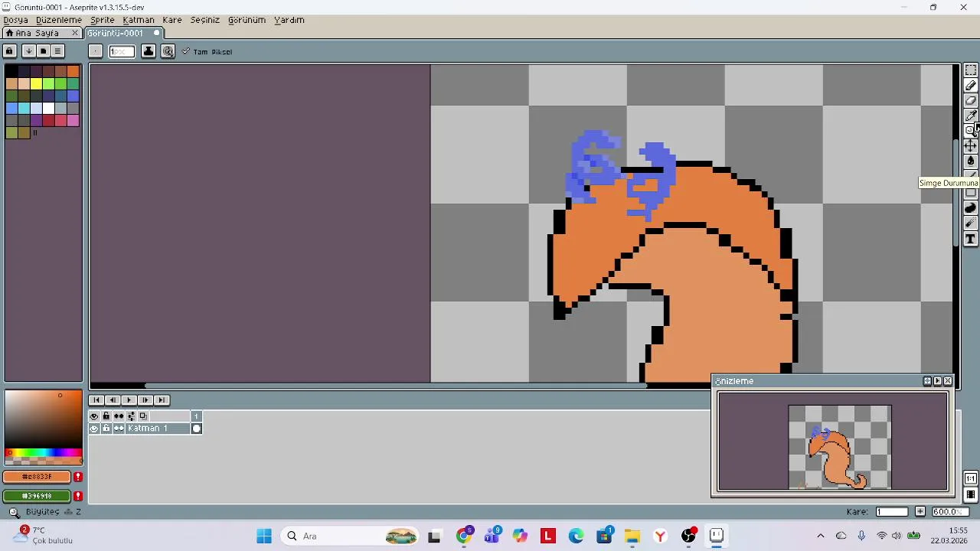Viewport: 980px width, 551px height.
Task: Select the frame 1 cel of Katman 1
Action: click(x=197, y=429)
